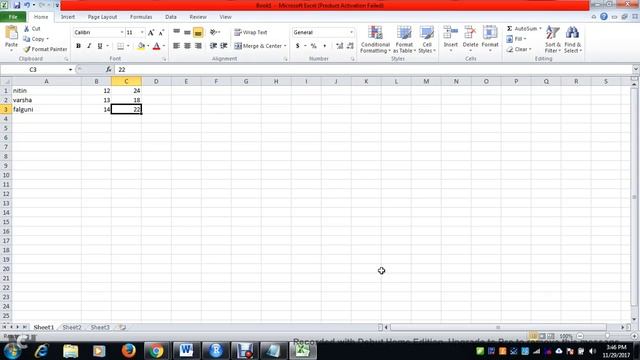Apply fill color bucket icon
Image resolution: width=640 pixels, height=360 pixels.
click(x=141, y=46)
